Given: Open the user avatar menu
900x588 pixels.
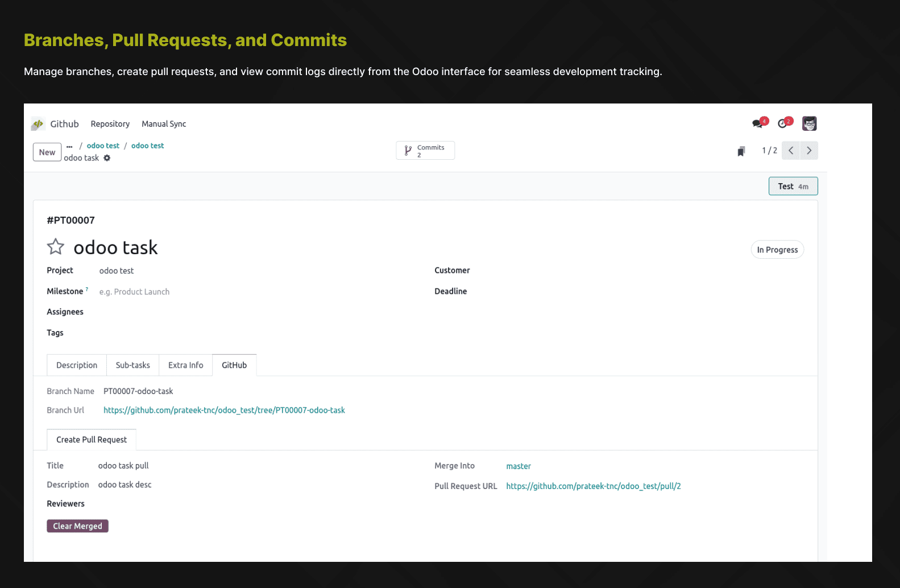Looking at the screenshot, I should point(809,123).
